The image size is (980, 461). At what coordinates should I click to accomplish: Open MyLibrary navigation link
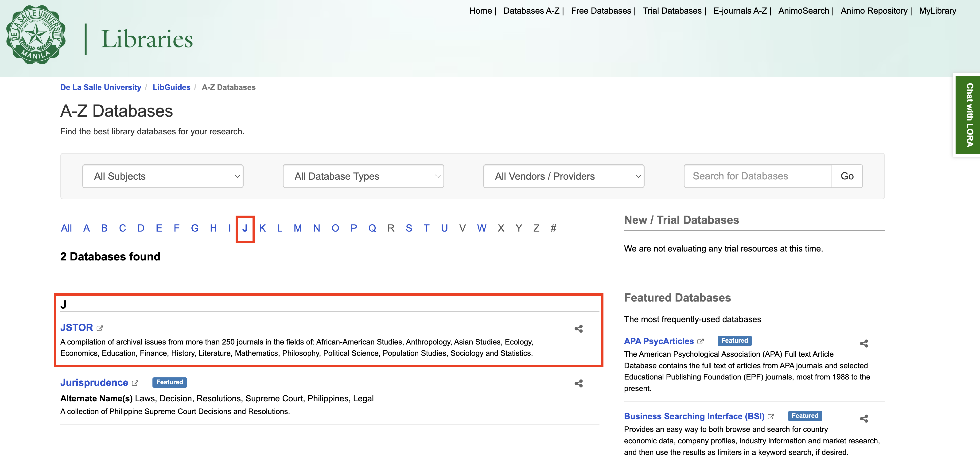coord(938,11)
